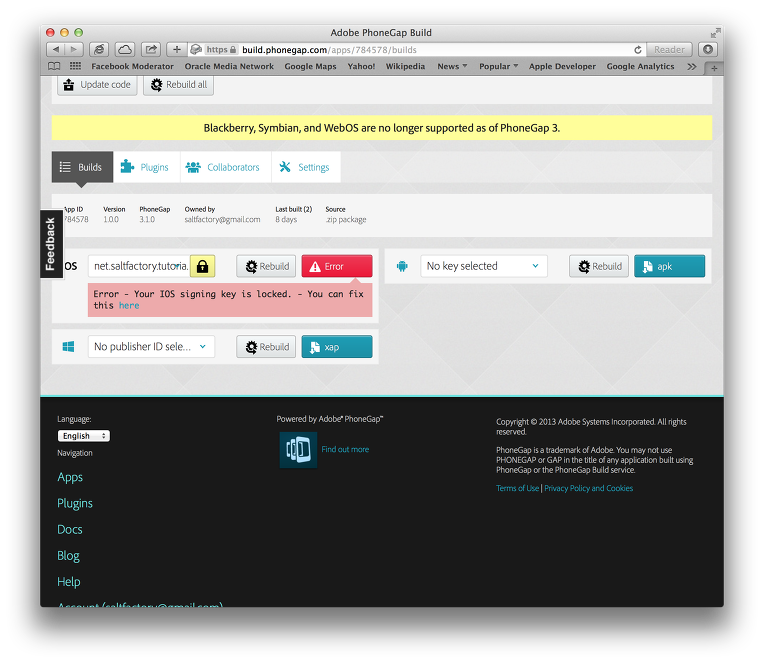764x663 pixels.
Task: Open the Feedback side tab
Action: (51, 244)
